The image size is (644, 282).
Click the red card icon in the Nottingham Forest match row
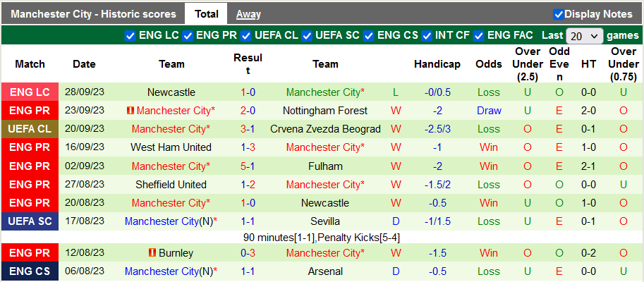tap(130, 111)
